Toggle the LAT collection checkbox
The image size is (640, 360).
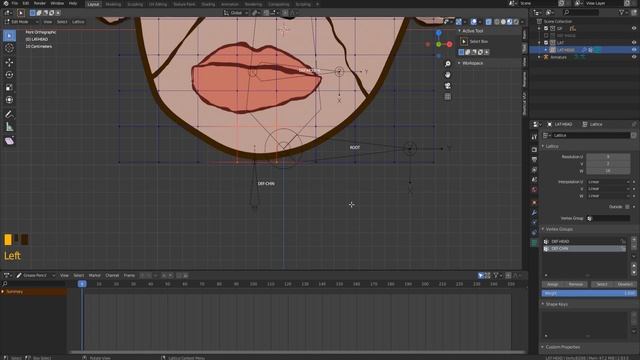pyautogui.click(x=546, y=42)
